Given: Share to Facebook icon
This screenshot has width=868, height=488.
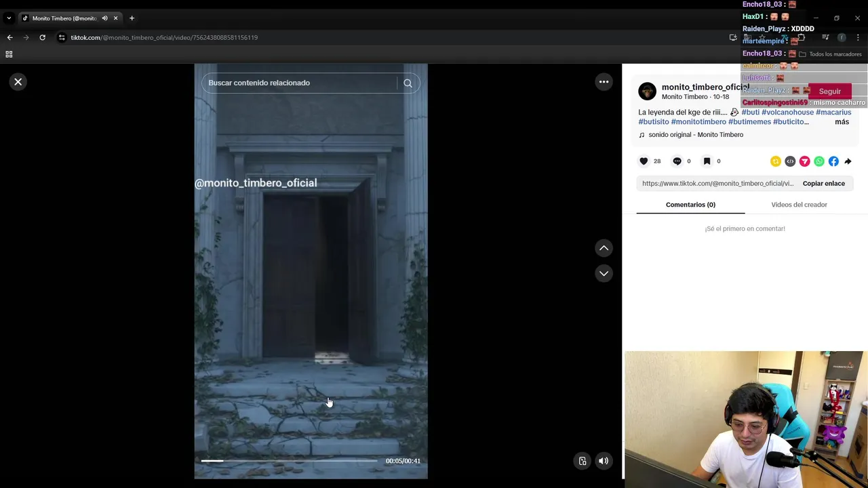Looking at the screenshot, I should coord(833,161).
